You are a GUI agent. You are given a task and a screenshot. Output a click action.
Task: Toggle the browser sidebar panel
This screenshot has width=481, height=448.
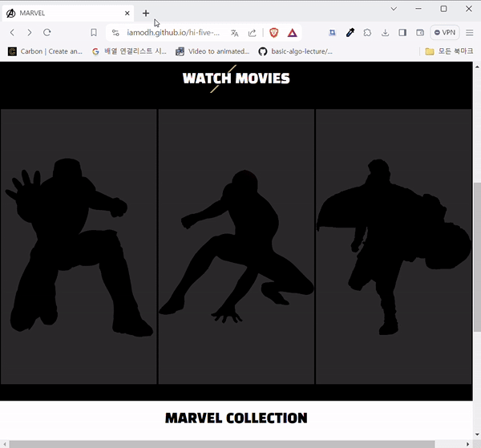point(402,33)
